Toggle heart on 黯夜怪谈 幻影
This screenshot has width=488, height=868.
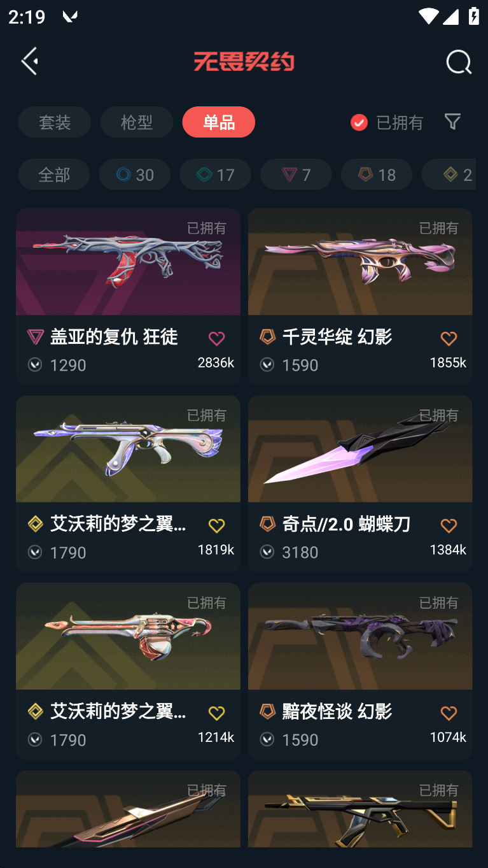449,713
